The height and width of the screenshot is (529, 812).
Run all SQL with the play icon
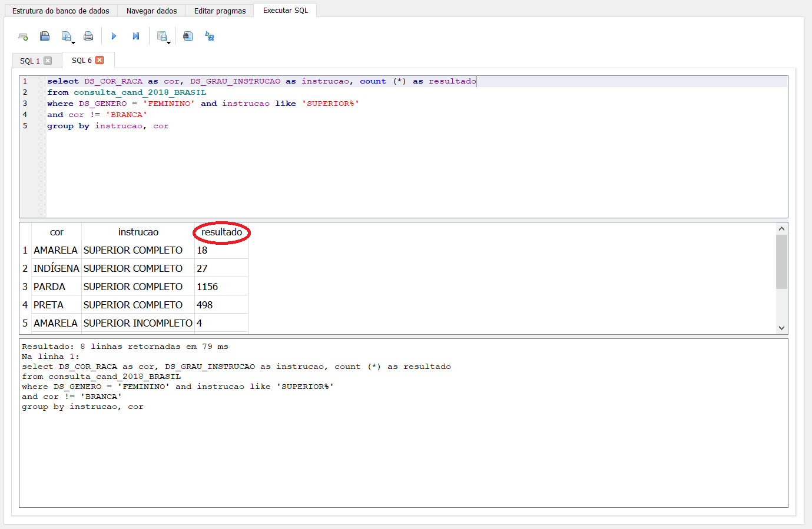click(x=114, y=36)
